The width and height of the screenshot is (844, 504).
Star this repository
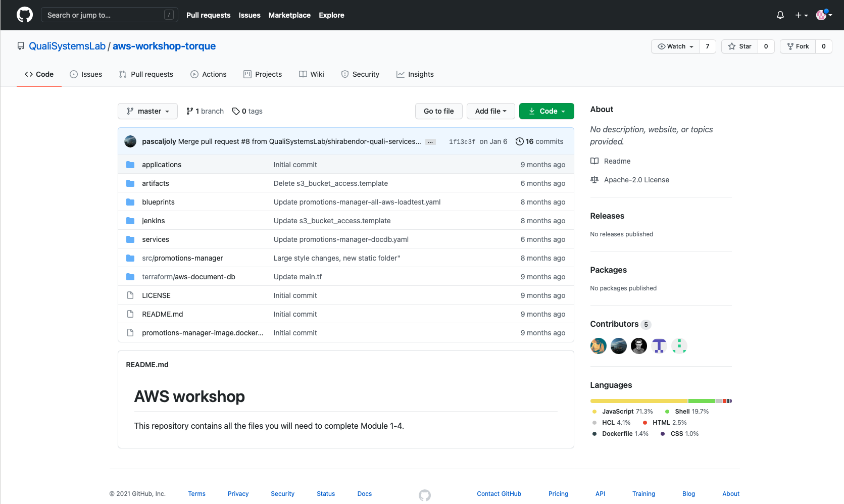click(x=739, y=46)
